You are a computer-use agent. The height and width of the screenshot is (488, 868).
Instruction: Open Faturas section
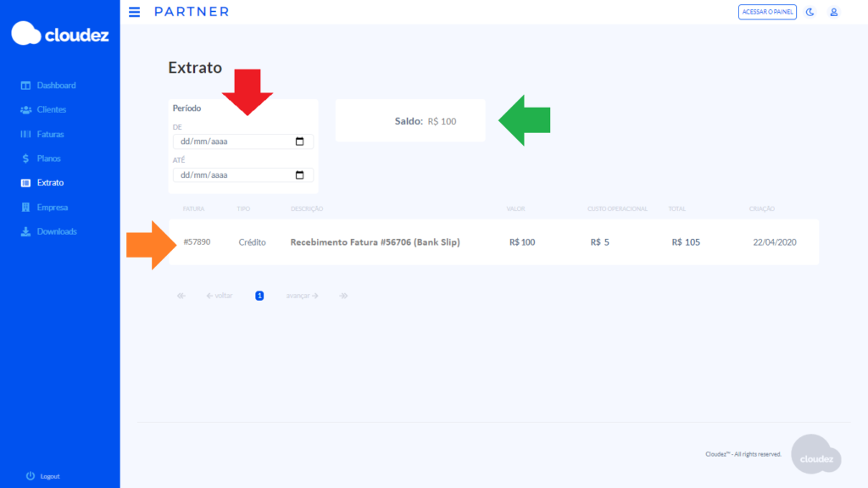coord(50,135)
